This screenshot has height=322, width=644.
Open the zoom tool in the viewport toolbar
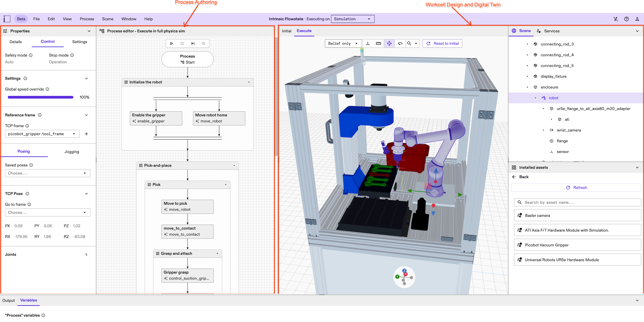(409, 43)
